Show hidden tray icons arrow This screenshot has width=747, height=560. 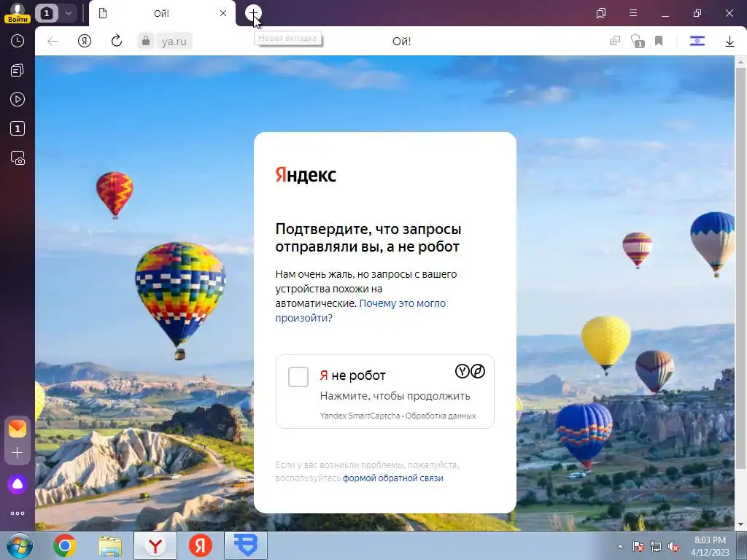click(x=620, y=546)
